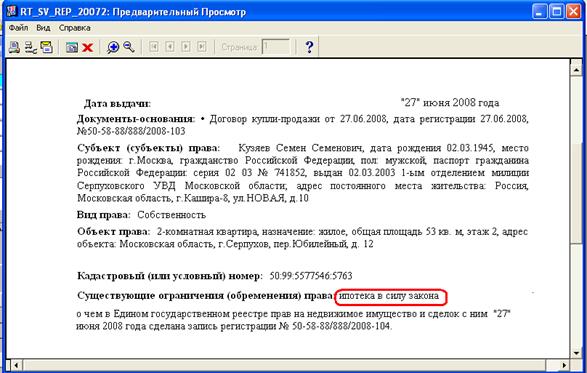
Task: Click the text "г.Серпухов, пер.Юбилейный, д. 12"
Action: click(x=296, y=244)
